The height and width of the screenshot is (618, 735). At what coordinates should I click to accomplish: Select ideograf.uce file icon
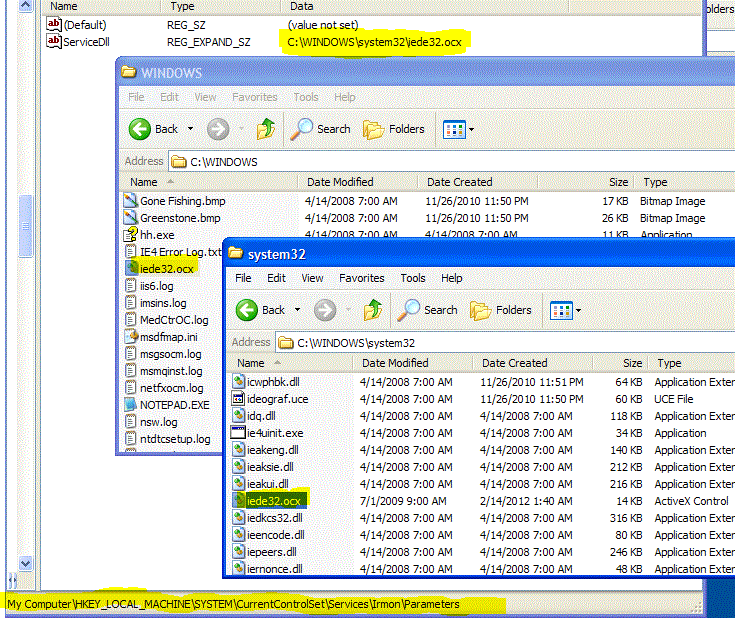239,399
